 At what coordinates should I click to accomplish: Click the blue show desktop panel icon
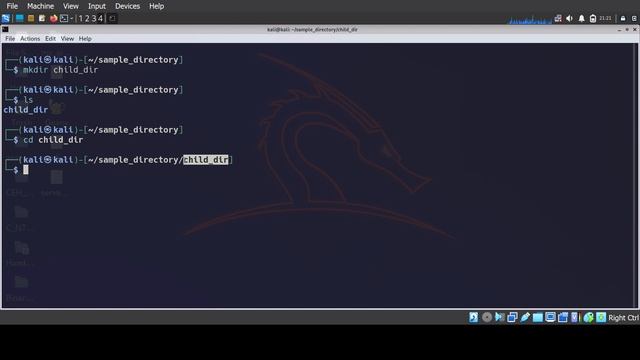20,18
